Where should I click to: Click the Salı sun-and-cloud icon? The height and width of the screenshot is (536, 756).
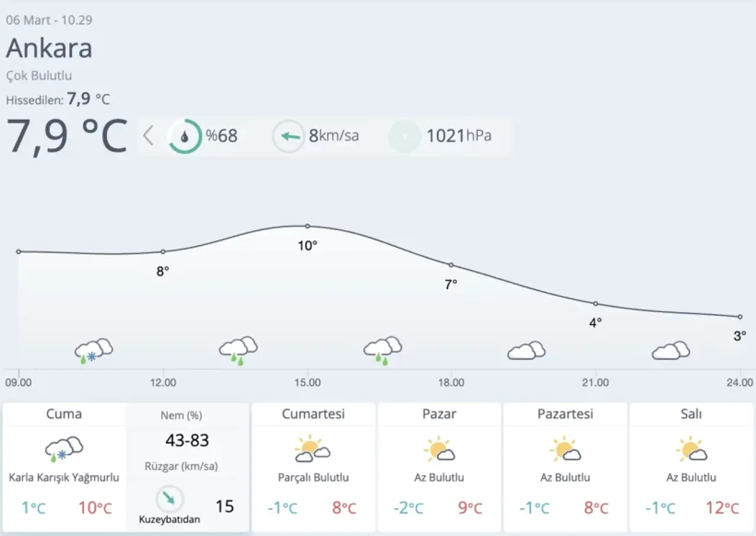click(691, 449)
